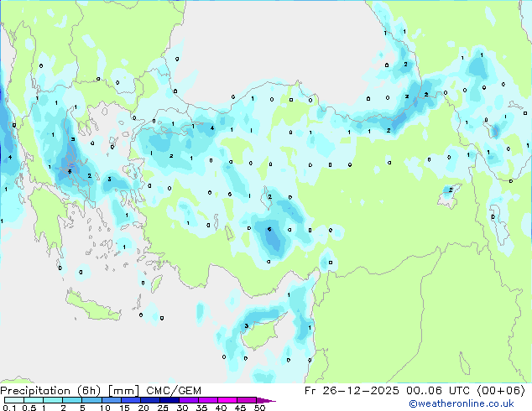This screenshot has height=411, width=532.
Task: Select the 0.5–1 mm legend color swatch
Action: tap(34, 400)
